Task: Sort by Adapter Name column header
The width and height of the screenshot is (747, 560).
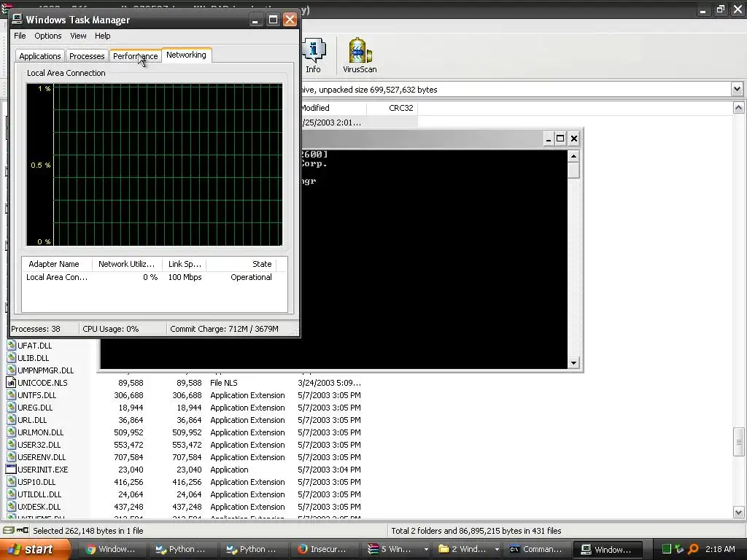Action: point(57,264)
